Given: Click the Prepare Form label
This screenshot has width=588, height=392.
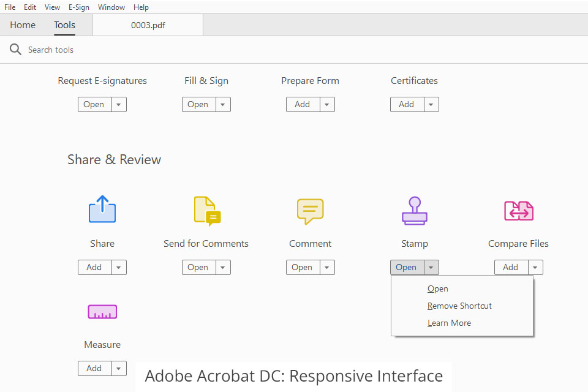Looking at the screenshot, I should click(310, 81).
